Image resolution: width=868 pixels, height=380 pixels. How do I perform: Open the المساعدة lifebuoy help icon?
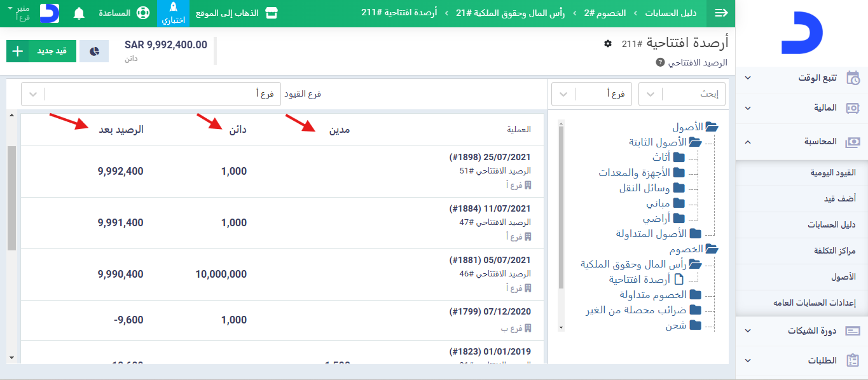(x=142, y=13)
